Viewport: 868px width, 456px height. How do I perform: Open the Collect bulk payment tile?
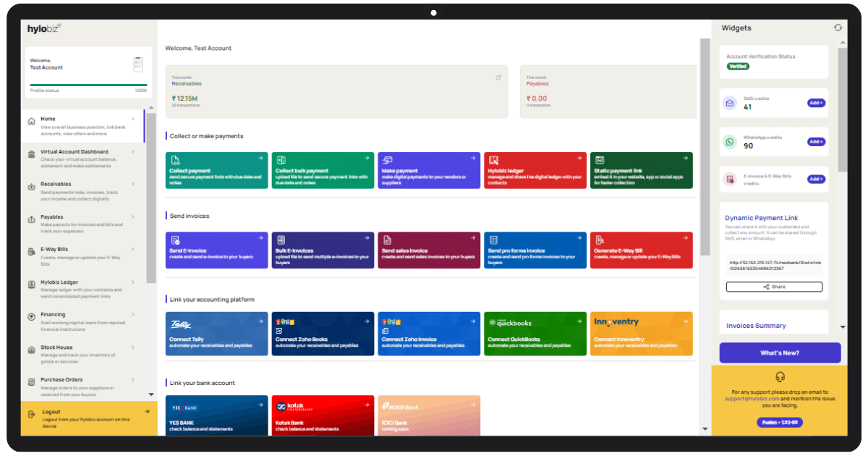click(x=323, y=171)
